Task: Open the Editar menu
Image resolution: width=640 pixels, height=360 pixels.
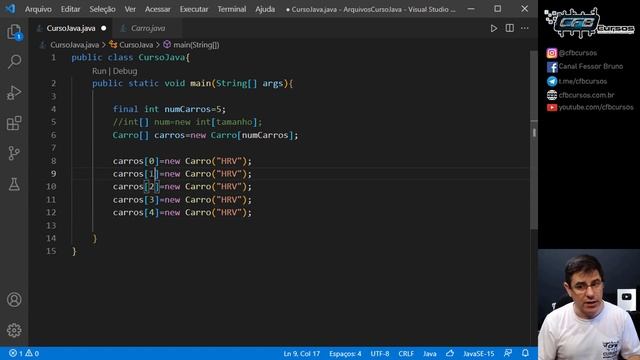Action: 70,9
